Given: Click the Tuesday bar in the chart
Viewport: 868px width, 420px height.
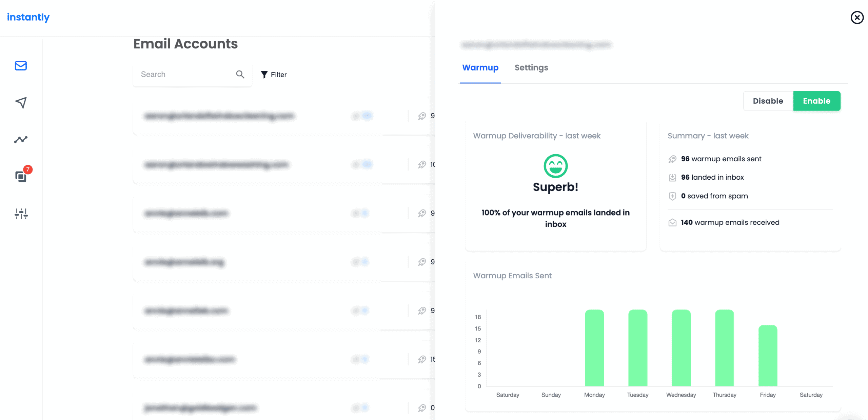Looking at the screenshot, I should click(x=637, y=348).
